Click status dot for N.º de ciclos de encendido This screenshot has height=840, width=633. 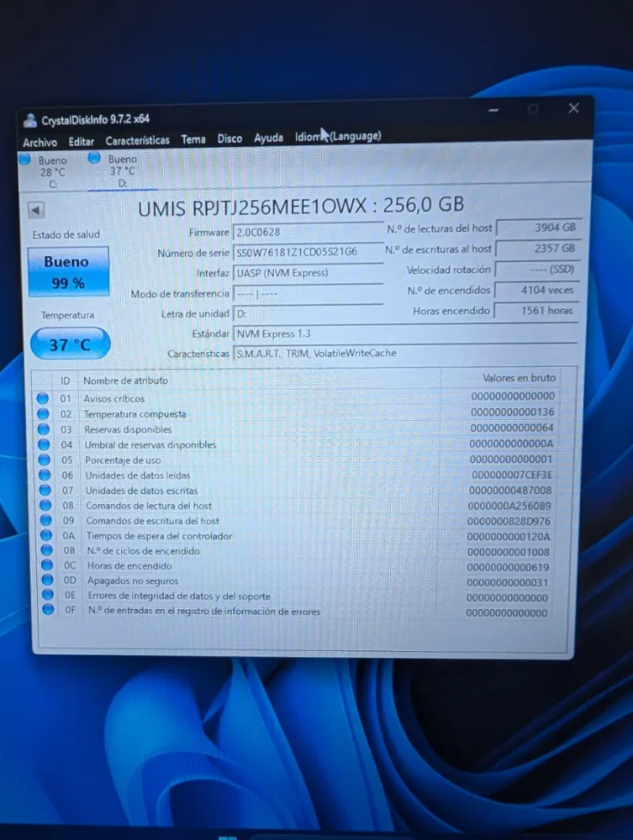click(x=47, y=550)
